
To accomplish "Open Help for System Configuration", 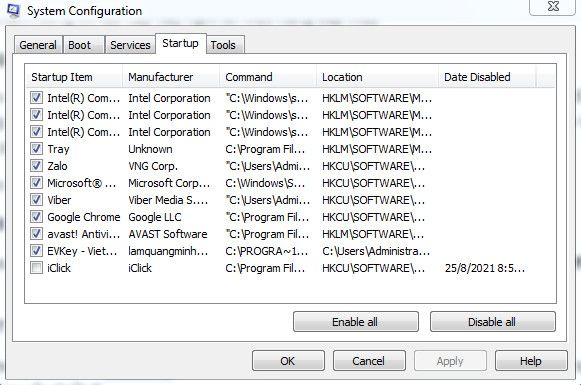I will pyautogui.click(x=531, y=361).
